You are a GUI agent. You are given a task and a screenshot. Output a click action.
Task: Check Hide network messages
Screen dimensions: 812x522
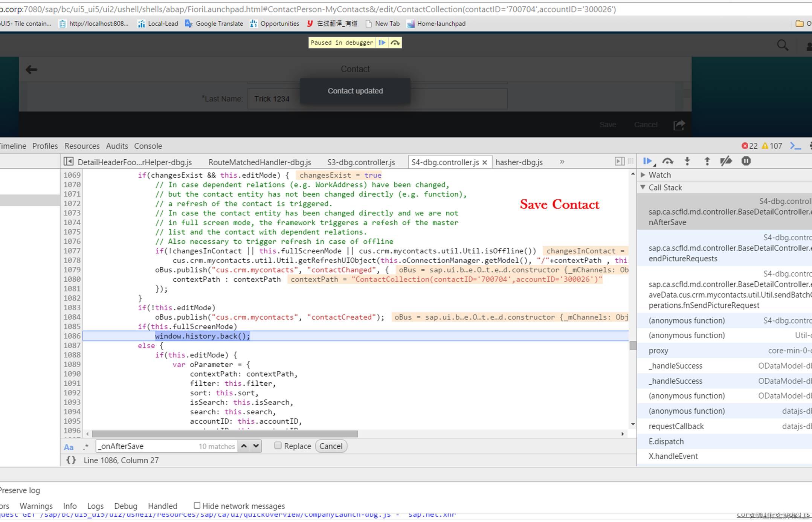tap(197, 506)
